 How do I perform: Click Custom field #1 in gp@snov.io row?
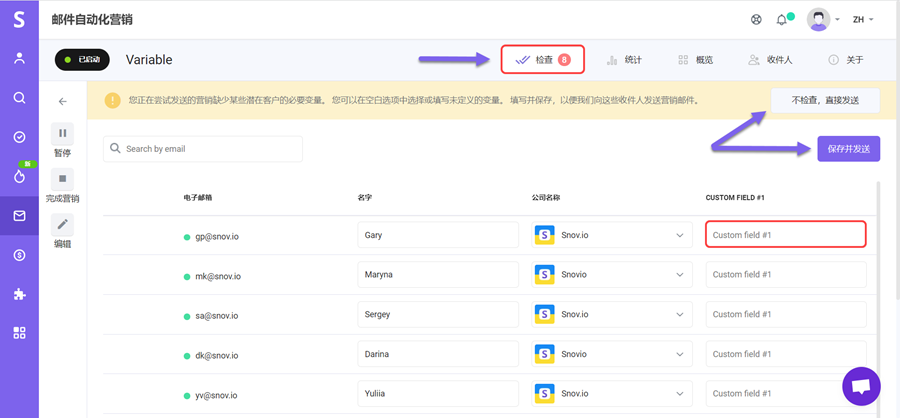point(785,235)
